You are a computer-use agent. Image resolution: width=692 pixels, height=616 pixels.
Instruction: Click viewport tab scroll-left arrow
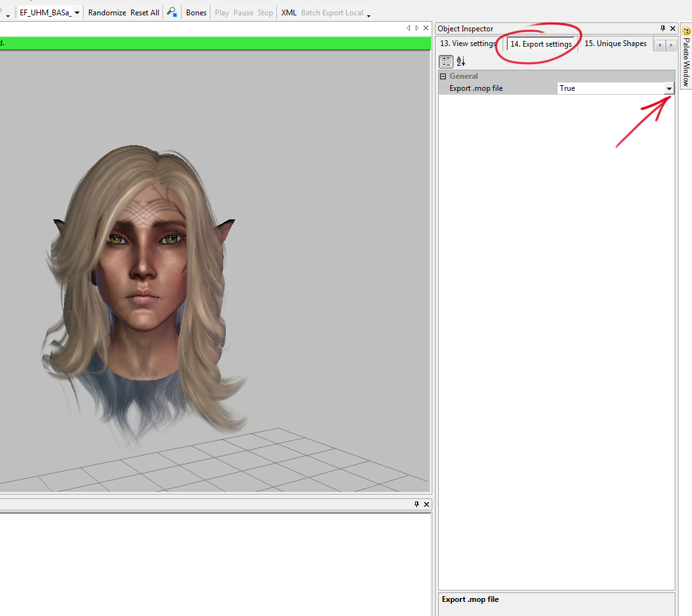coord(408,28)
